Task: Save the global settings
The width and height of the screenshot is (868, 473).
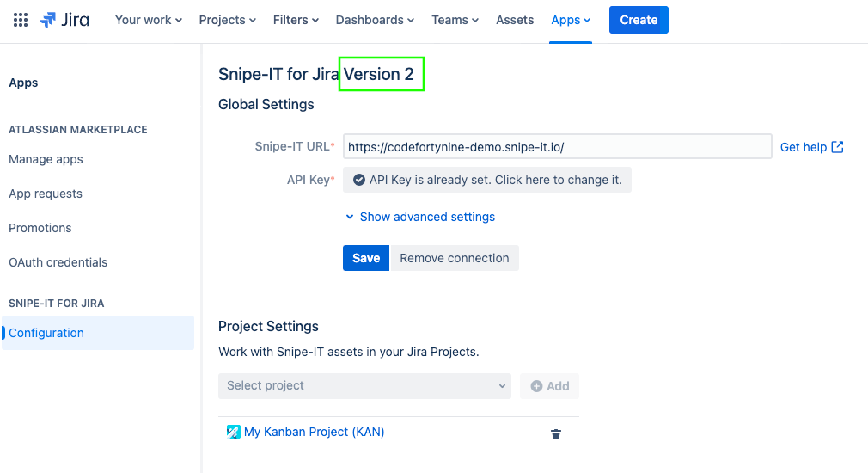Action: click(x=366, y=258)
